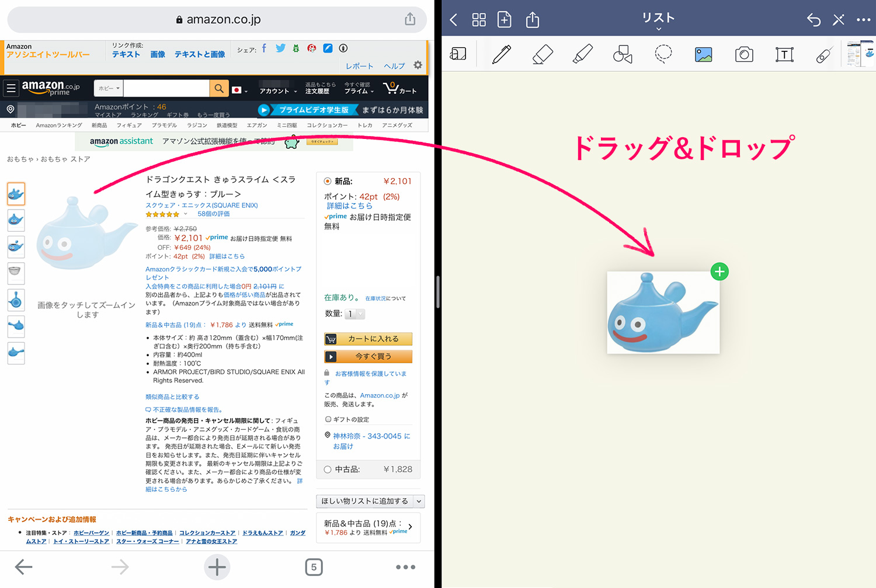The height and width of the screenshot is (588, 876).
Task: Share on Twitter from associate toolbar
Action: (280, 48)
